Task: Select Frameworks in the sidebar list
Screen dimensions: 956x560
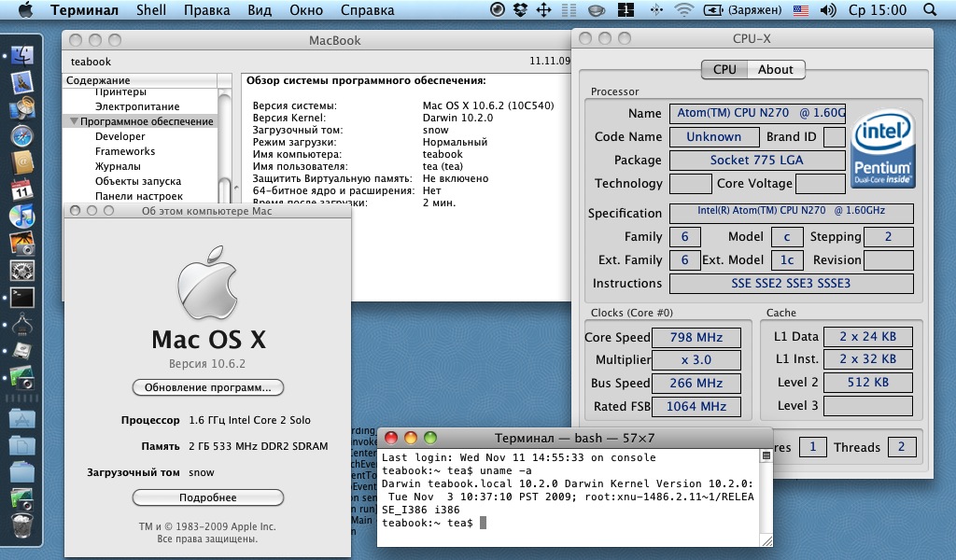Action: (125, 151)
